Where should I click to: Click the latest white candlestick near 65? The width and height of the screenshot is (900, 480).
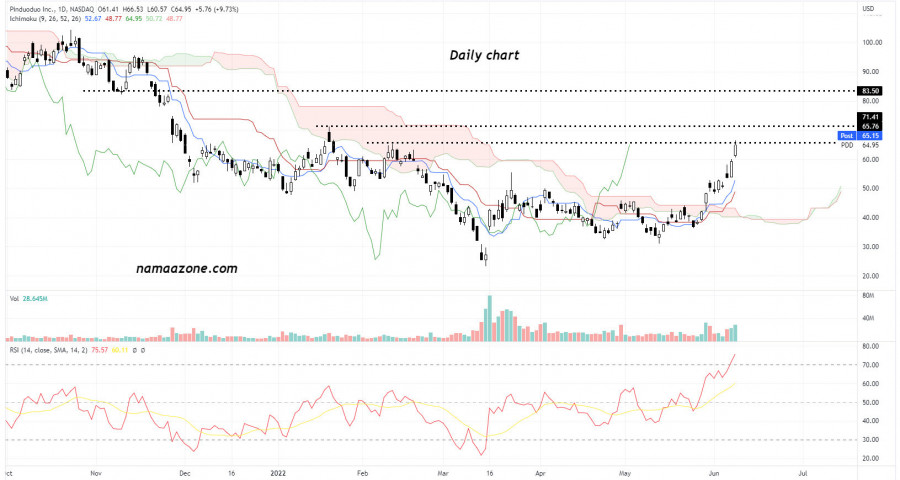click(x=736, y=148)
